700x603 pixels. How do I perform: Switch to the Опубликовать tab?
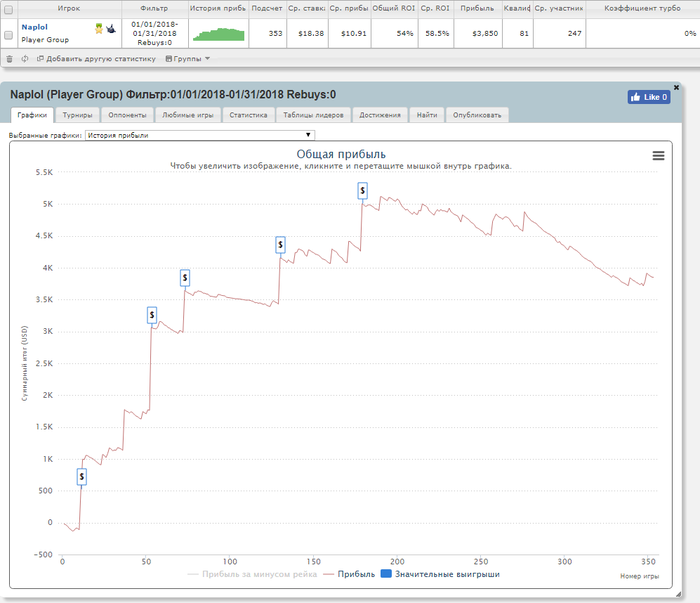(x=477, y=115)
